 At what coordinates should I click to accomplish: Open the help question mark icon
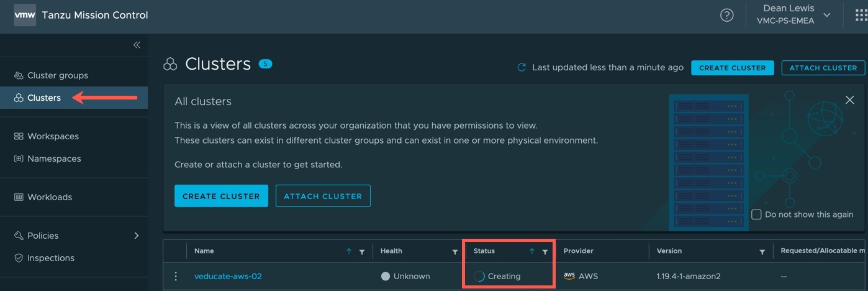pyautogui.click(x=726, y=16)
